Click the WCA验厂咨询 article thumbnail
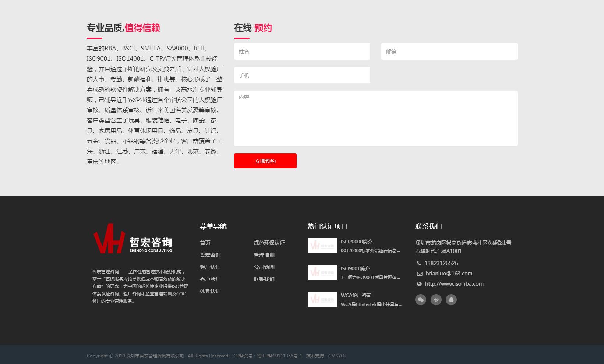The height and width of the screenshot is (364, 604). pyautogui.click(x=322, y=299)
